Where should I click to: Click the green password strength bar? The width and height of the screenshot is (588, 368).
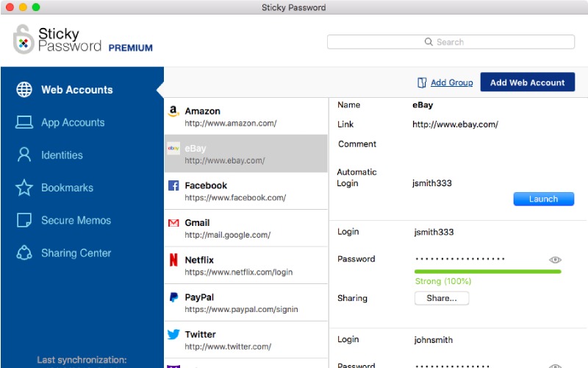(x=487, y=272)
